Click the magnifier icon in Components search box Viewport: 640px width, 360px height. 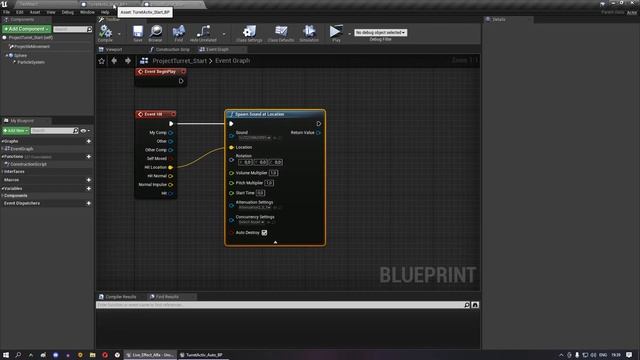click(89, 29)
